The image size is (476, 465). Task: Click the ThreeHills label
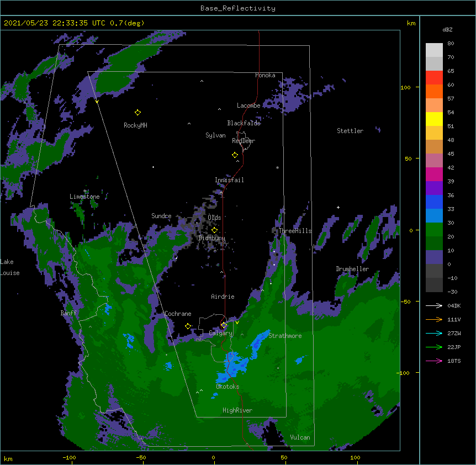(x=295, y=231)
